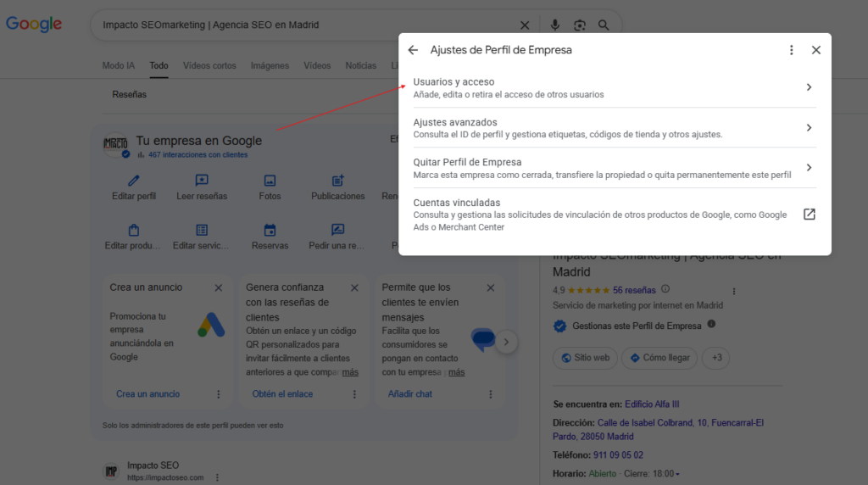Open Edificio Alfa III link
This screenshot has width=868, height=485.
pos(652,404)
